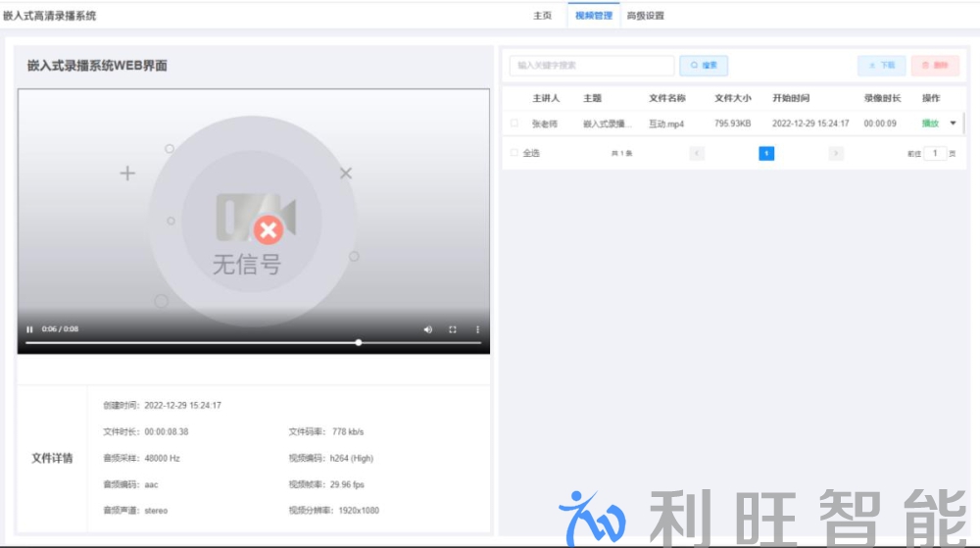Image resolution: width=980 pixels, height=548 pixels.
Task: Open video player more options menu
Action: pyautogui.click(x=478, y=329)
